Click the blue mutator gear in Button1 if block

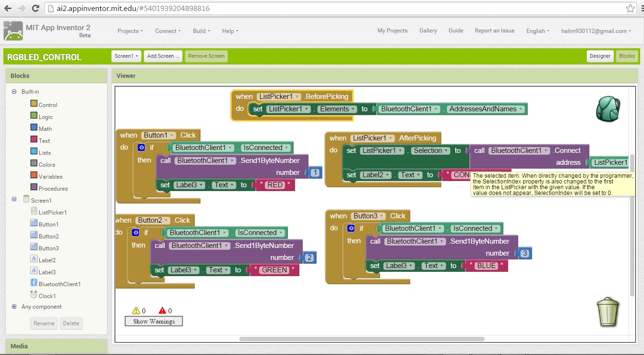(x=141, y=148)
